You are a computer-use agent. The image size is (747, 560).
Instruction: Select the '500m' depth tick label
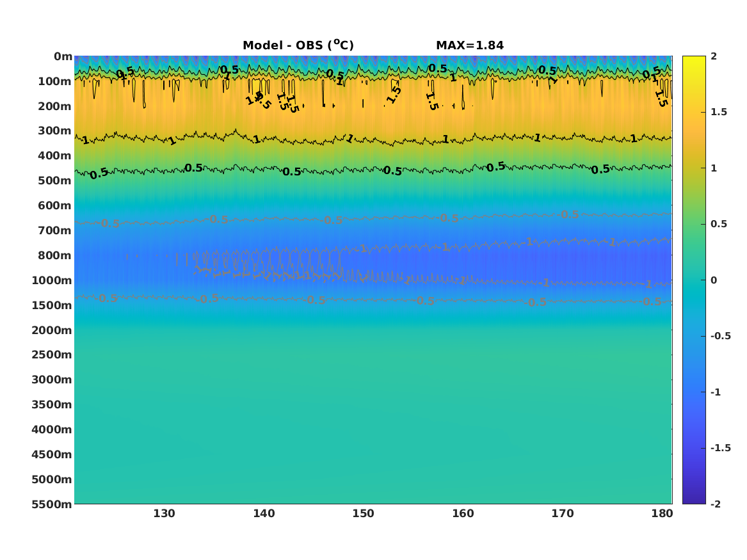click(55, 181)
